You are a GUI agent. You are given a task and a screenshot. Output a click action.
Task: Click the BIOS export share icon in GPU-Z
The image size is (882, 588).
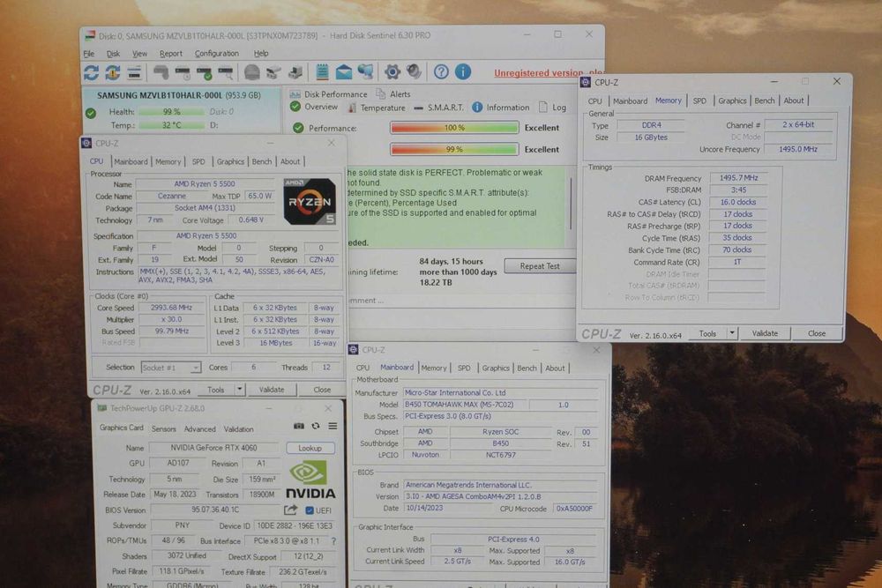(x=290, y=510)
